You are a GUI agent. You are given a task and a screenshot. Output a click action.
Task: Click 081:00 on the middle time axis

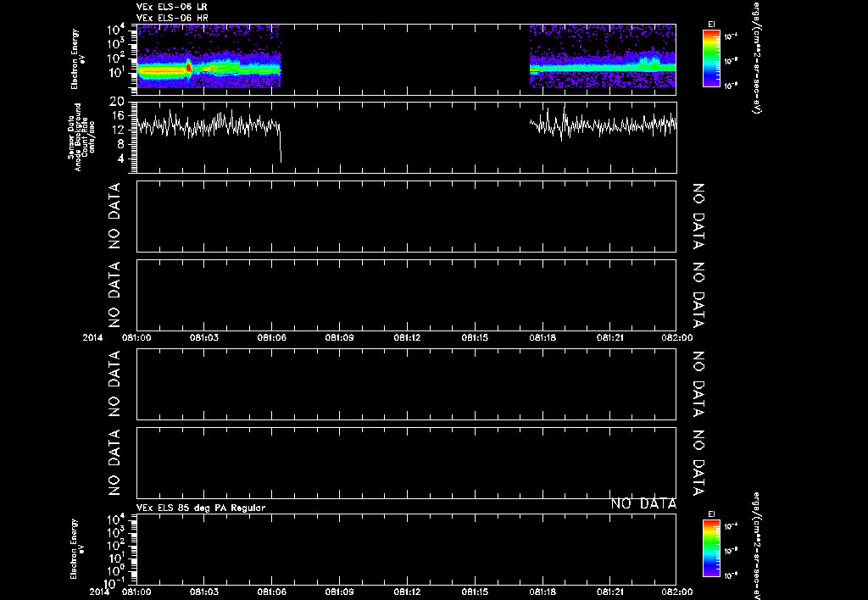(x=136, y=337)
